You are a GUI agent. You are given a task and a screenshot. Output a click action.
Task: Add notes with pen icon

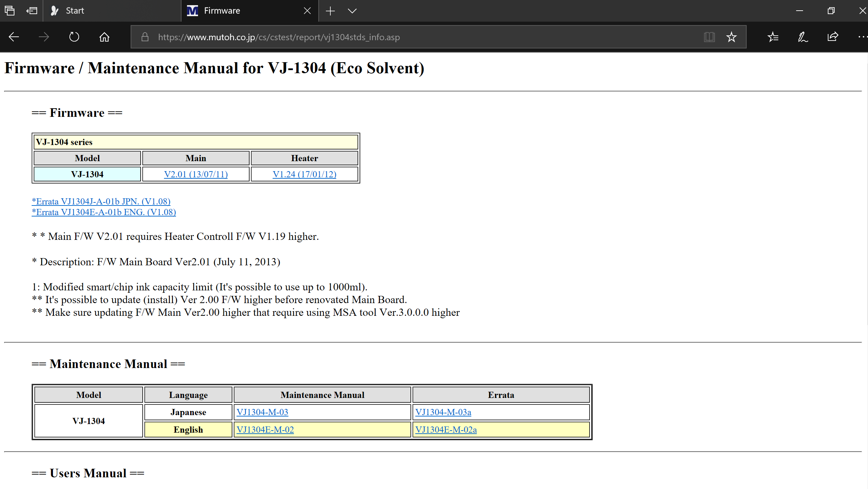(803, 37)
